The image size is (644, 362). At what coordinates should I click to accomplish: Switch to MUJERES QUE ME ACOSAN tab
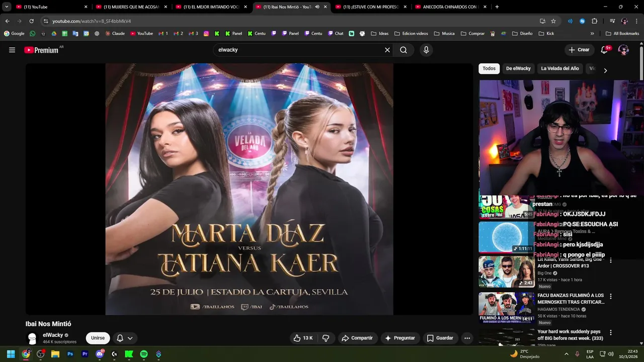coord(131,7)
